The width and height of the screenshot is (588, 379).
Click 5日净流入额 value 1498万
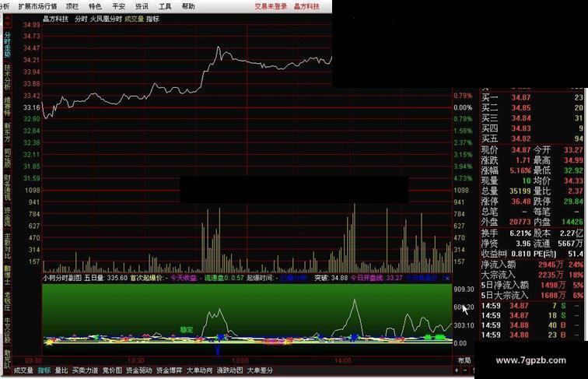[x=552, y=285]
